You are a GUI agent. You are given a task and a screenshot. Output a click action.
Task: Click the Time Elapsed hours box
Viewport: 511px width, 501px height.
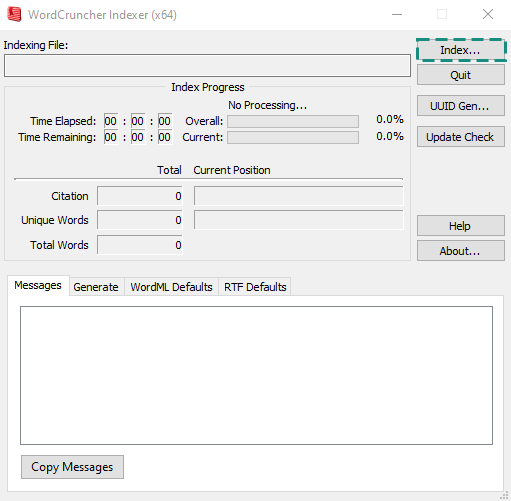point(111,121)
